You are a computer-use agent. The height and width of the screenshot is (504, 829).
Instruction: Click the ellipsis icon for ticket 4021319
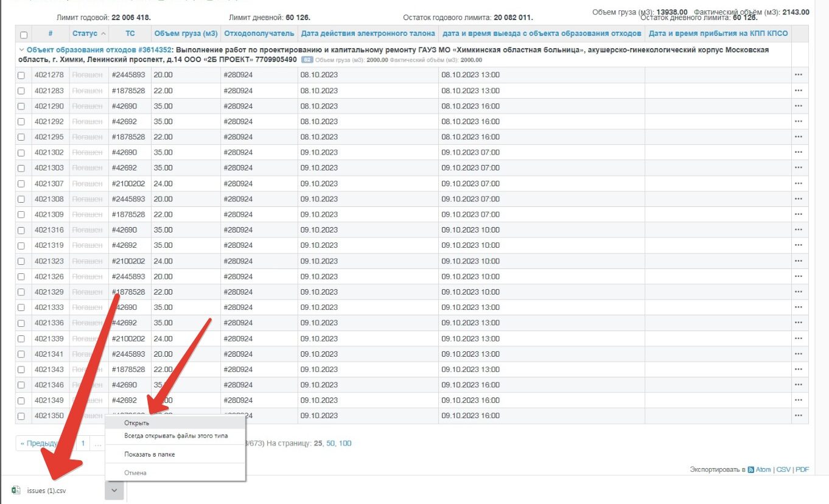[799, 245]
